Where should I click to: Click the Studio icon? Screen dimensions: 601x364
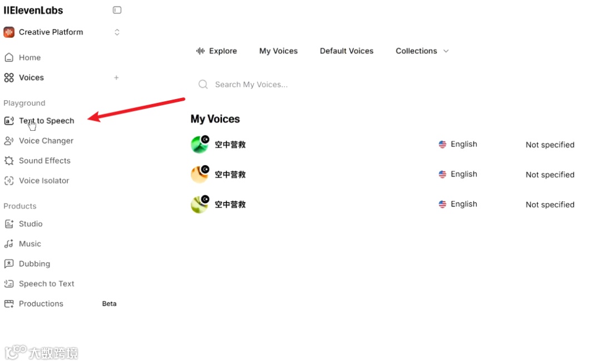coord(9,224)
